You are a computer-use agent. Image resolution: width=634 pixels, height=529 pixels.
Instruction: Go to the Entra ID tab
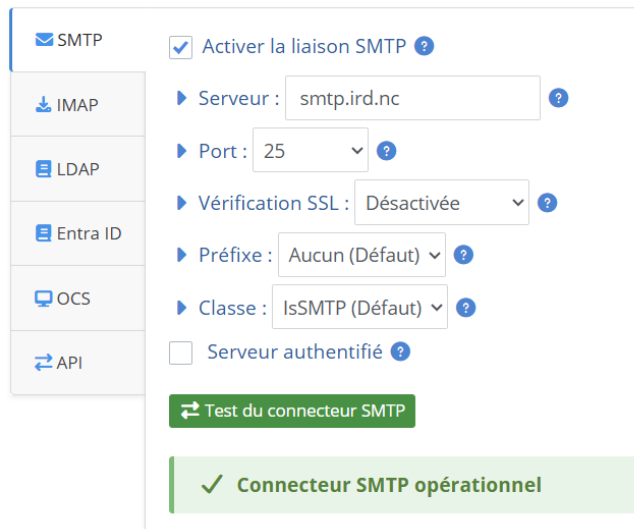(77, 233)
